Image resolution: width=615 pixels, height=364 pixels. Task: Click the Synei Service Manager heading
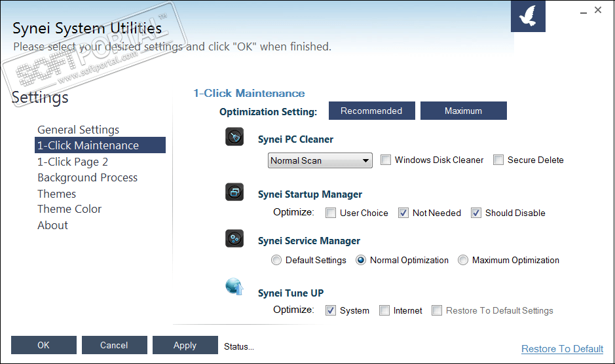tap(308, 241)
